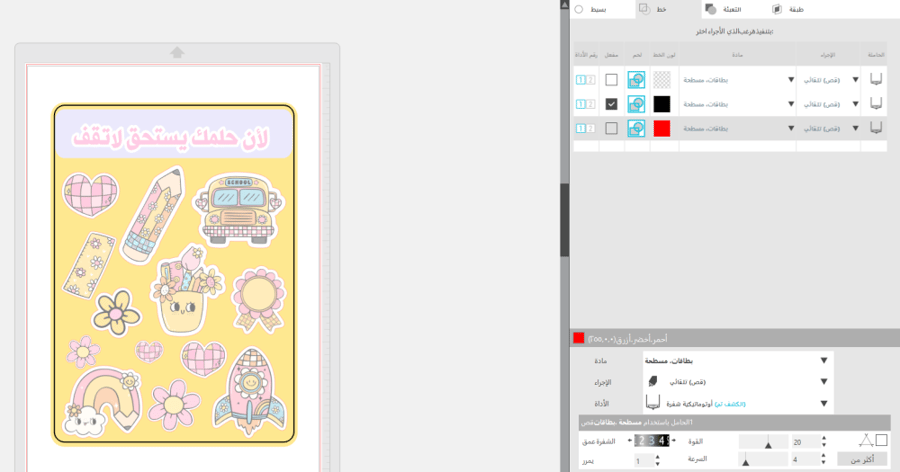Viewport: 900px width, 472px height.
Task: Select tool number 2 in the transparent row
Action: click(x=591, y=80)
